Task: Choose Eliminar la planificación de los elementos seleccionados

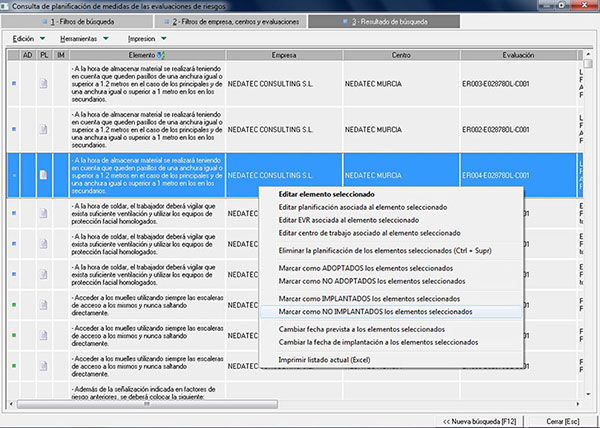Action: coord(385,251)
